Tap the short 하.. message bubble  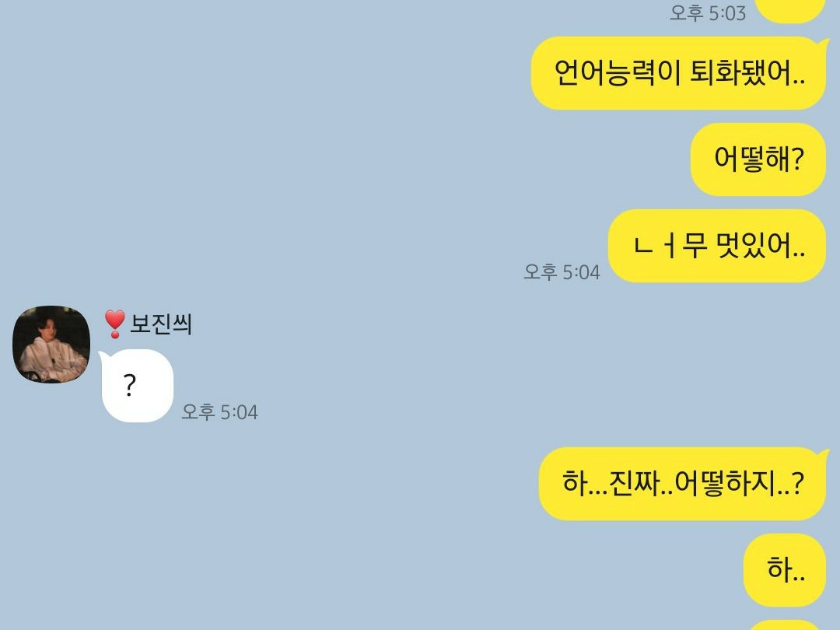(x=785, y=569)
